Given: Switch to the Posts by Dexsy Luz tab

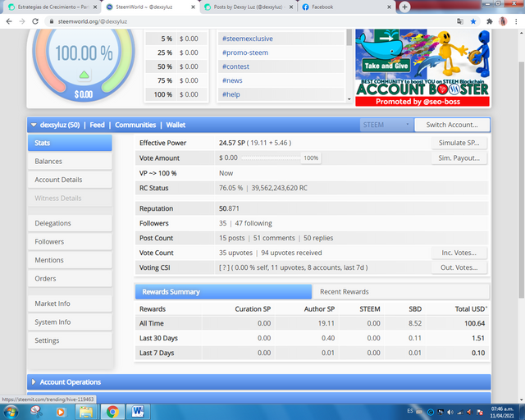Looking at the screenshot, I should pyautogui.click(x=248, y=7).
